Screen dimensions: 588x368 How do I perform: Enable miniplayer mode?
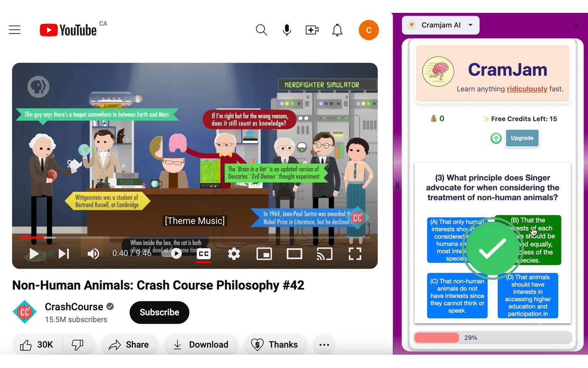[264, 253]
